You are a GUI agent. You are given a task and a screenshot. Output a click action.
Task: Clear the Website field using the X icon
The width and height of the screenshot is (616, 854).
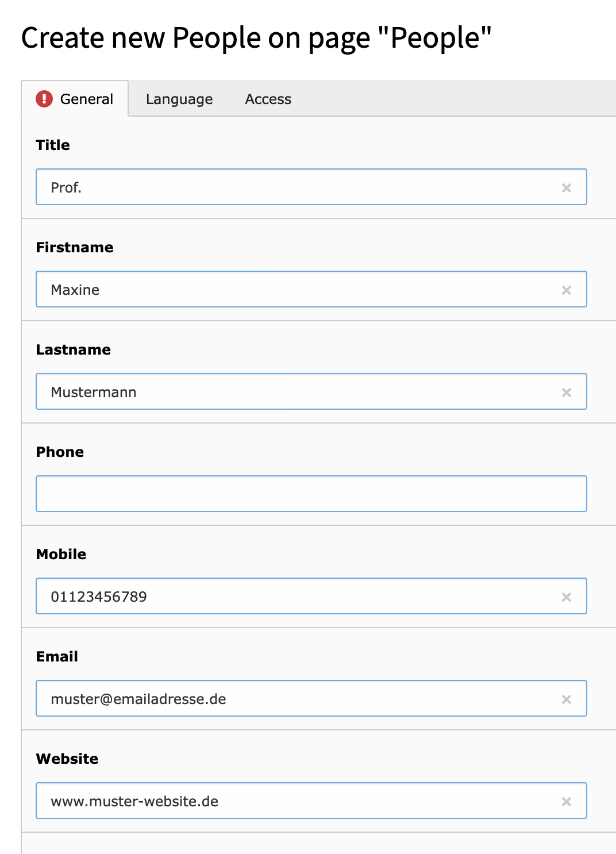pos(567,802)
